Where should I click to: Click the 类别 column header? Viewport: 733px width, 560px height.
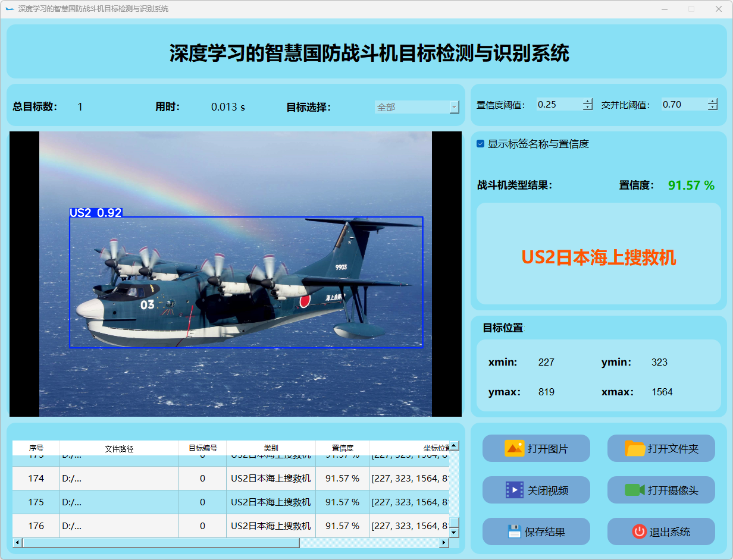pyautogui.click(x=271, y=448)
